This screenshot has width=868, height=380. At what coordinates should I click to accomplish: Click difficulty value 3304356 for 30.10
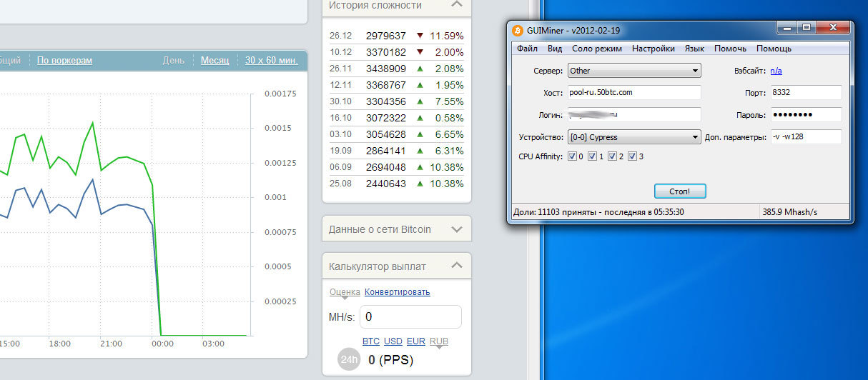point(386,101)
